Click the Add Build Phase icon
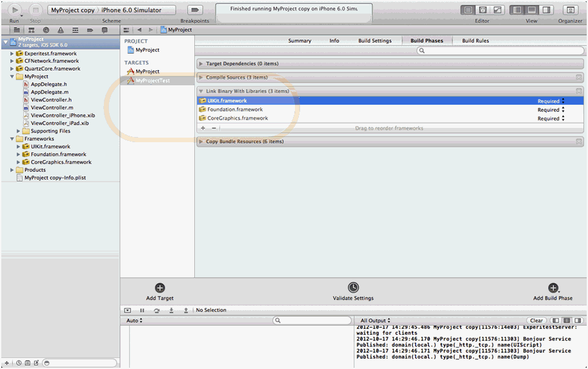Viewport: 588px width, 369px height. click(x=553, y=288)
